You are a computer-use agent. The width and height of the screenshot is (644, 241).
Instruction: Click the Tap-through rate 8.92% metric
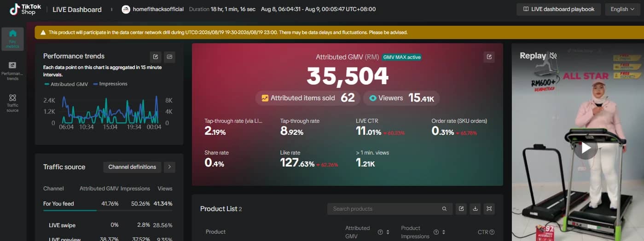pos(300,127)
